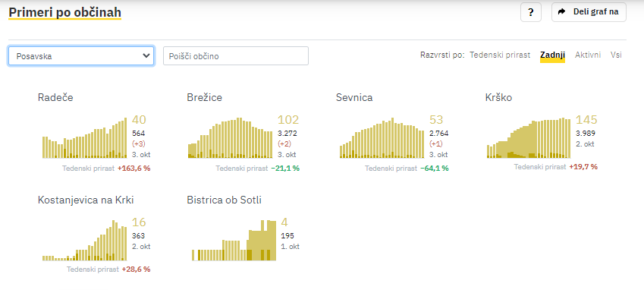Image resolution: width=644 pixels, height=290 pixels.
Task: Click the Bistrica ob Sotli chart
Action: pyautogui.click(x=234, y=241)
